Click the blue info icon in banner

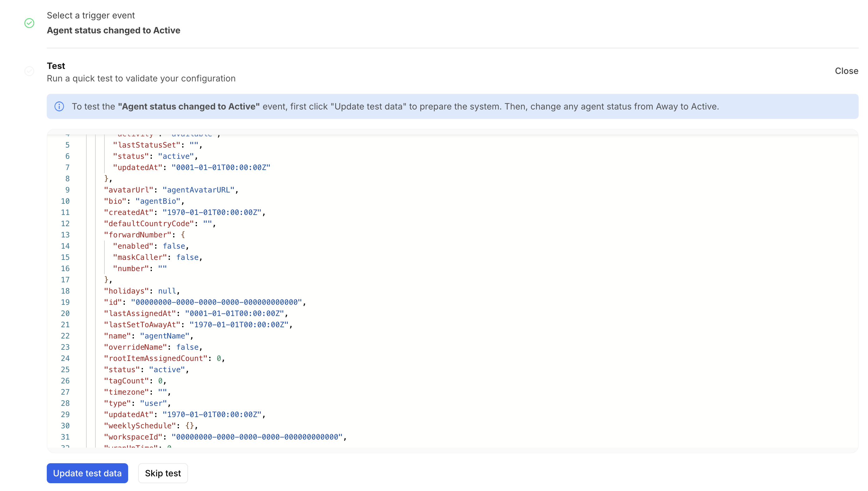[59, 107]
